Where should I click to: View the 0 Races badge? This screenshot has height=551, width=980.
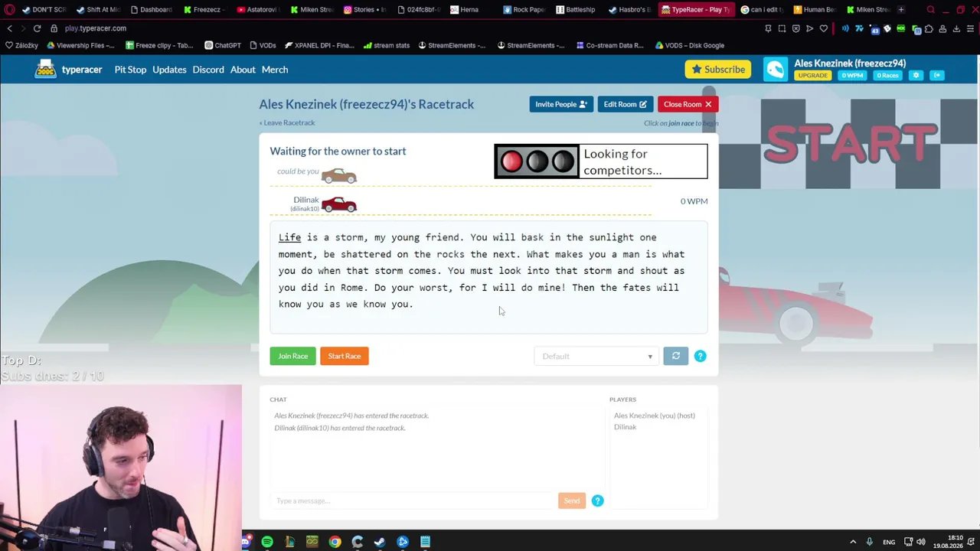(x=887, y=76)
